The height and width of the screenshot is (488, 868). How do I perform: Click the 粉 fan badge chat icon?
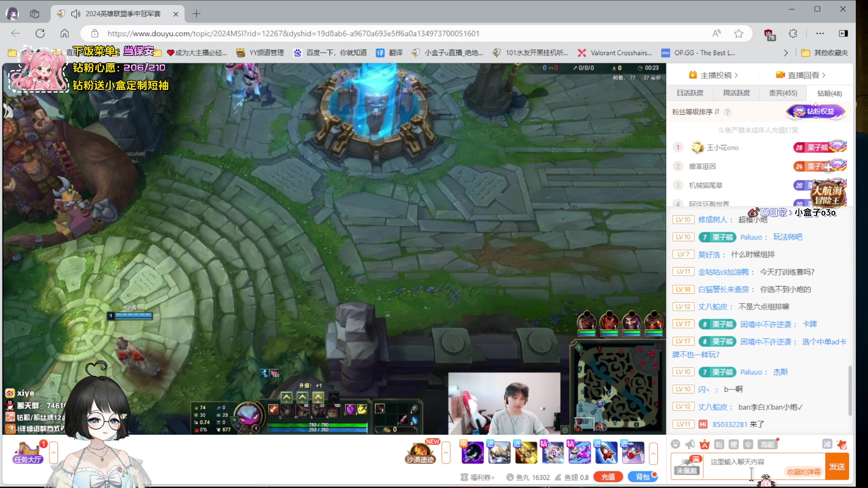pyautogui.click(x=719, y=445)
